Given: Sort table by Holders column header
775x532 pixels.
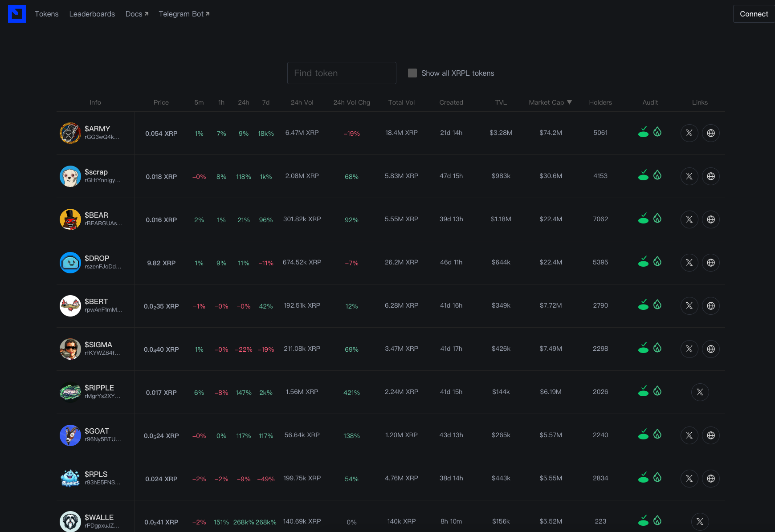Looking at the screenshot, I should click(600, 102).
